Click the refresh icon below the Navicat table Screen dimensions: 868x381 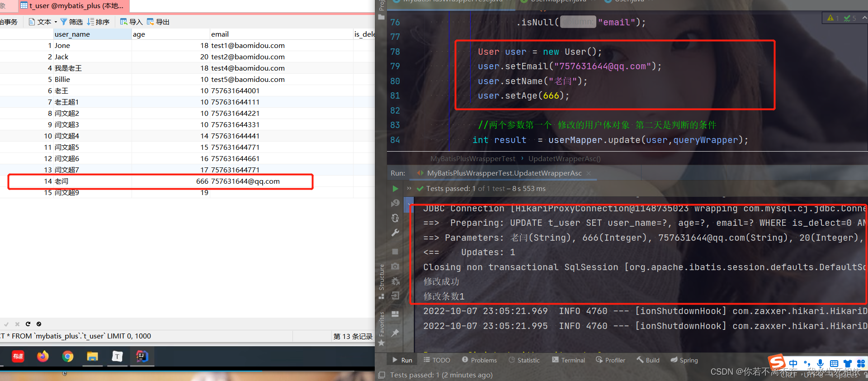[x=28, y=324]
